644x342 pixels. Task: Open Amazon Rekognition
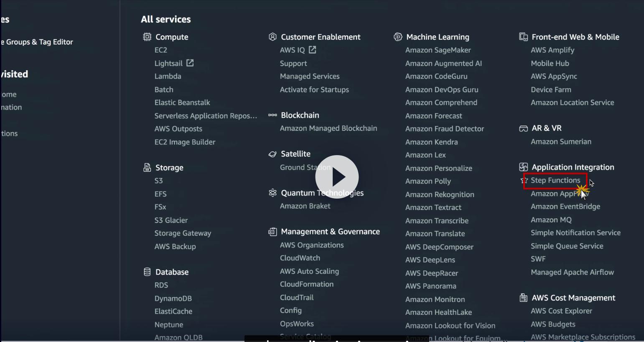(440, 195)
